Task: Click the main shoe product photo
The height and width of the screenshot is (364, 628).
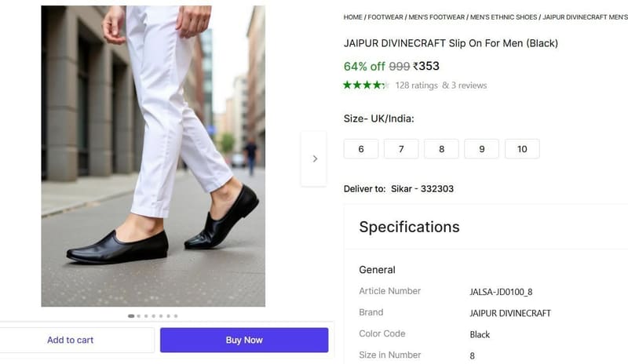Action: coord(153,156)
